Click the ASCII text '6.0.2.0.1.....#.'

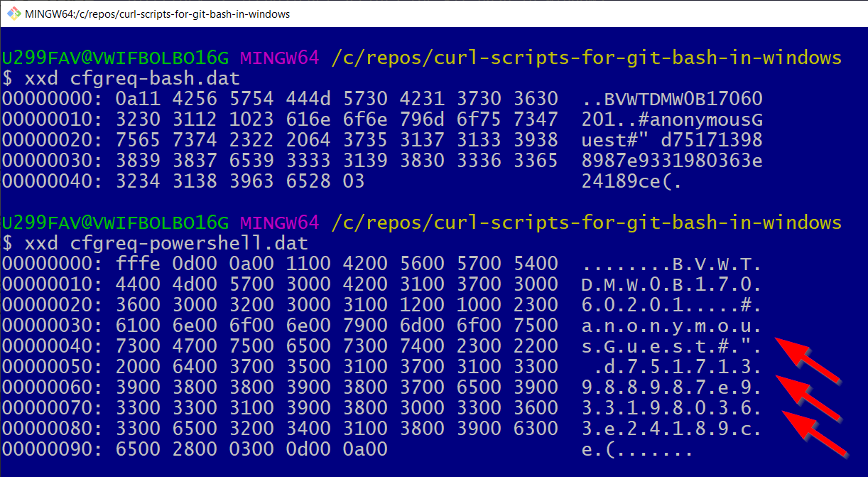pyautogui.click(x=672, y=307)
